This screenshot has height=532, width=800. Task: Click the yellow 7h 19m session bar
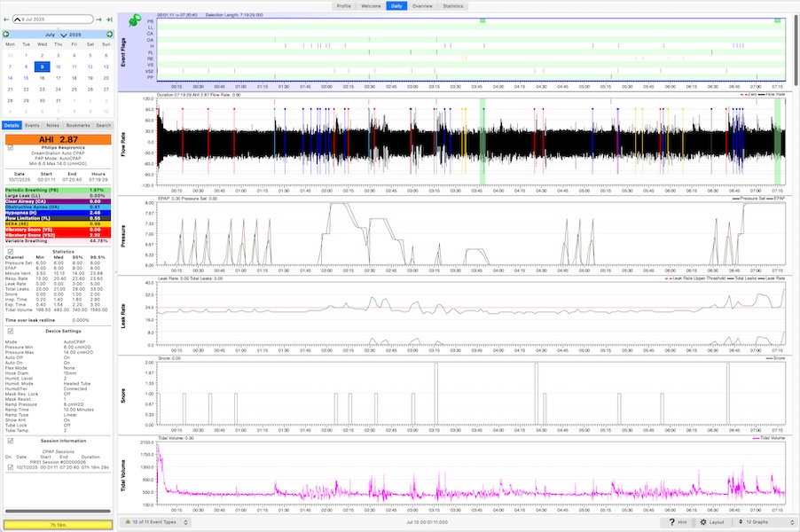coord(59,524)
